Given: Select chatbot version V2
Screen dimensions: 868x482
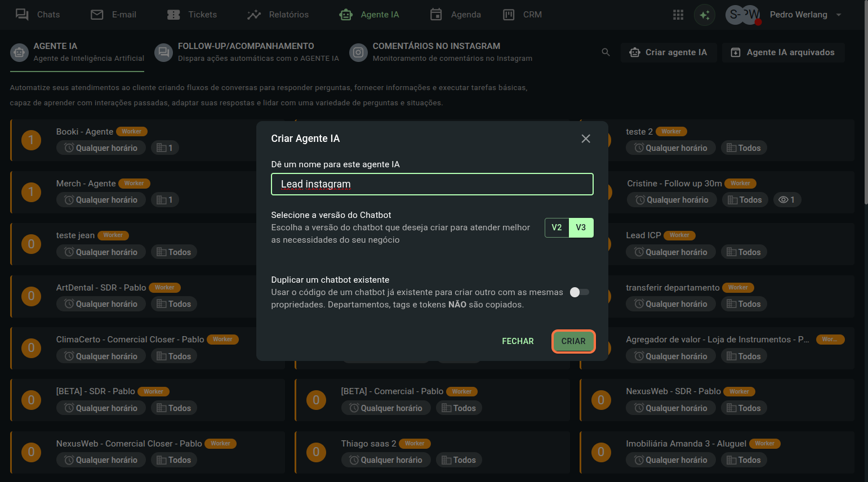Looking at the screenshot, I should coord(557,227).
